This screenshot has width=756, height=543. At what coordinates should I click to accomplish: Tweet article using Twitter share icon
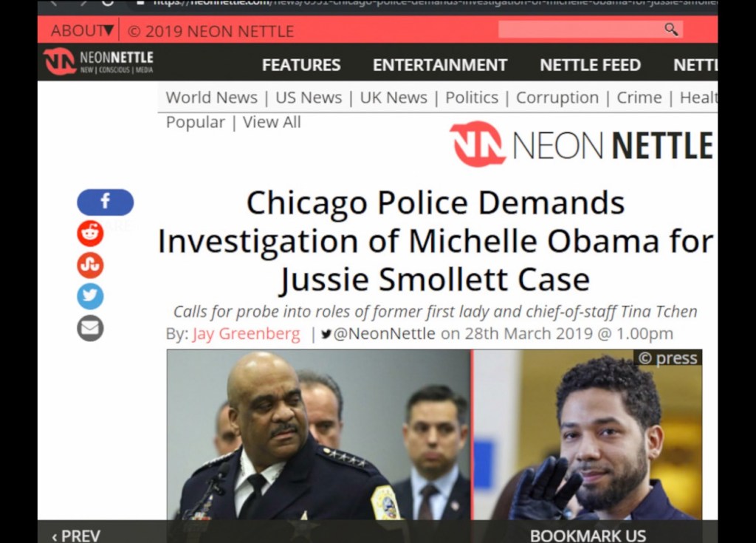tap(90, 296)
